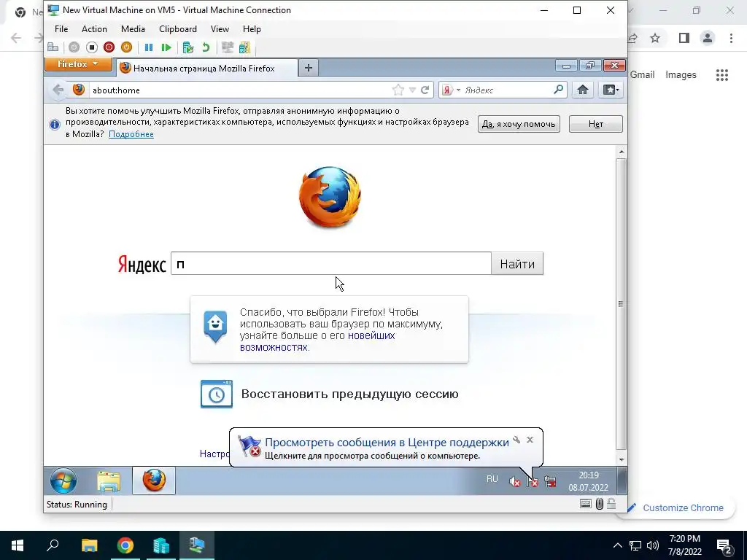
Task: Go to Firefox home page via house icon
Action: [x=583, y=90]
